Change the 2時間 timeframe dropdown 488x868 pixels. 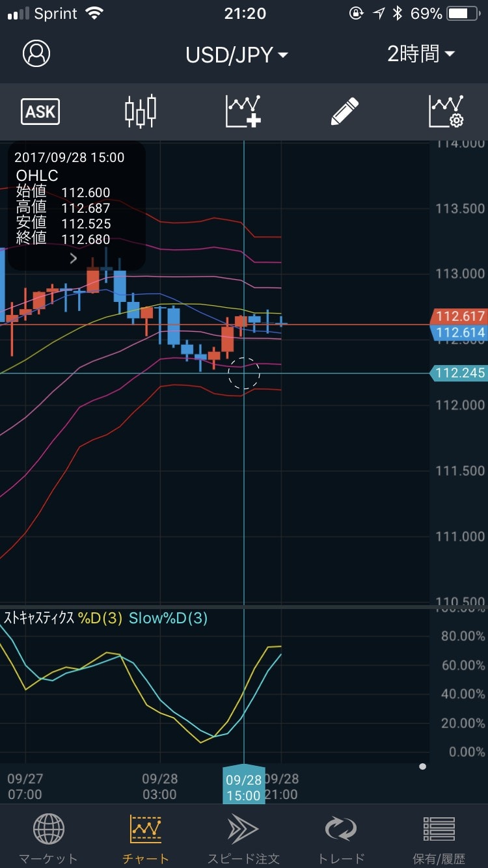tap(421, 54)
